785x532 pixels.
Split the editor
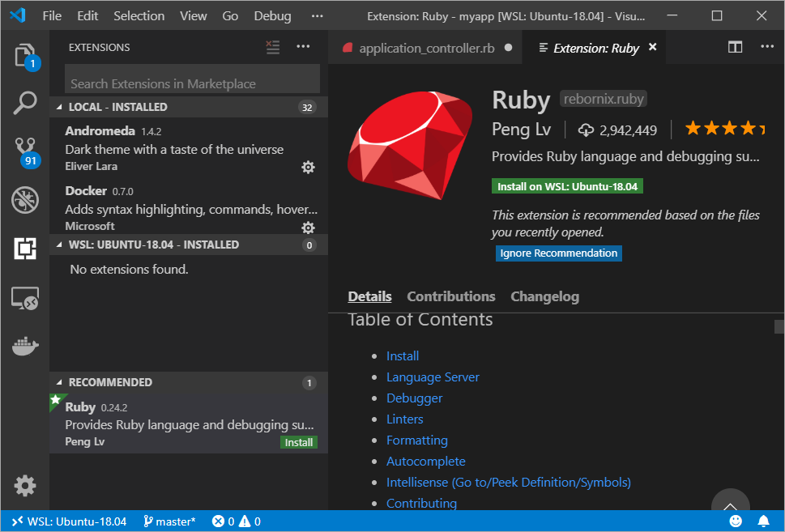pos(735,47)
